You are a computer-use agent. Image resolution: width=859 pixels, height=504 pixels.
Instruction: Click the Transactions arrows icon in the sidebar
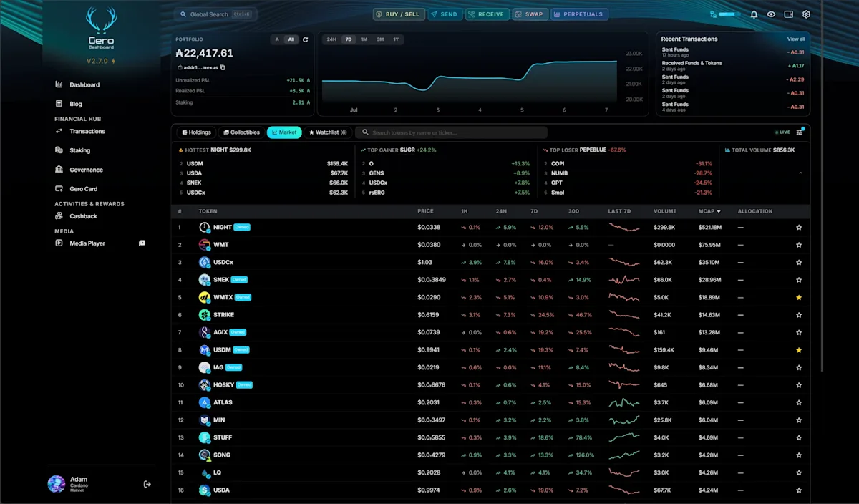tap(59, 131)
